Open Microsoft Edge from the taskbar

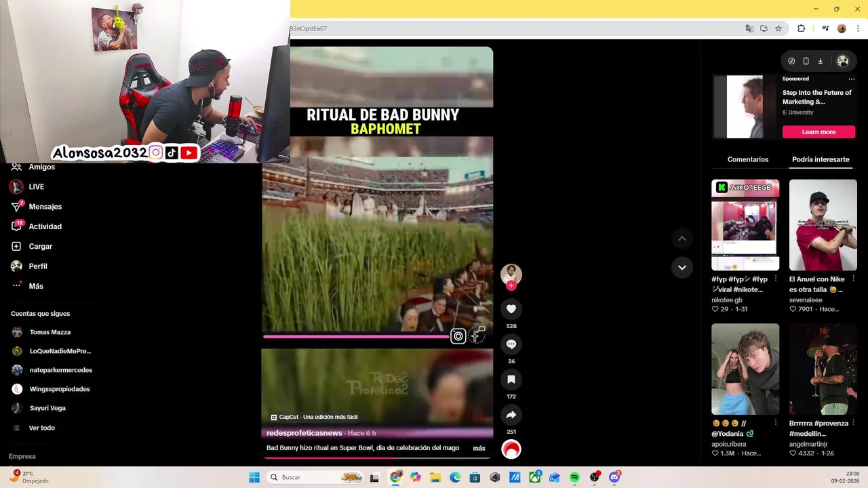(x=455, y=477)
